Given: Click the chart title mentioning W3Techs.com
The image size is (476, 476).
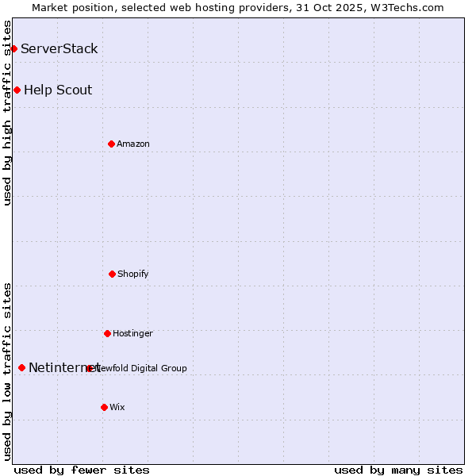Looking at the screenshot, I should click(x=238, y=7).
